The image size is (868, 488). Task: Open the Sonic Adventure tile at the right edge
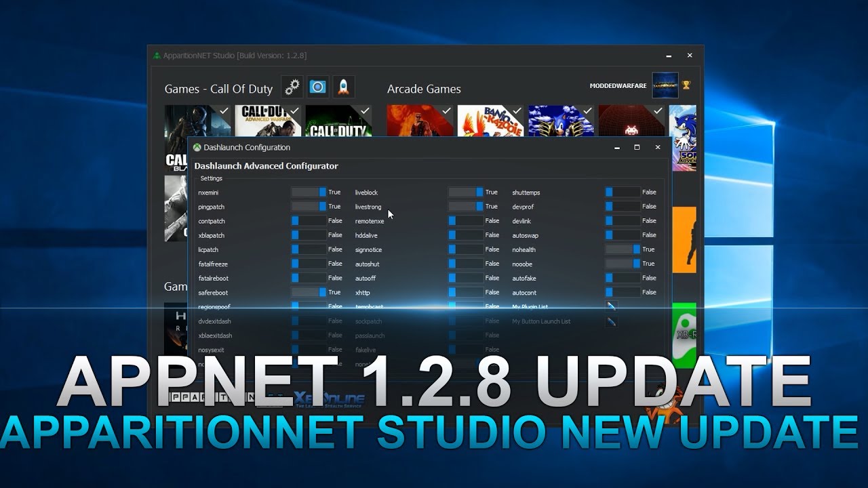click(x=682, y=138)
